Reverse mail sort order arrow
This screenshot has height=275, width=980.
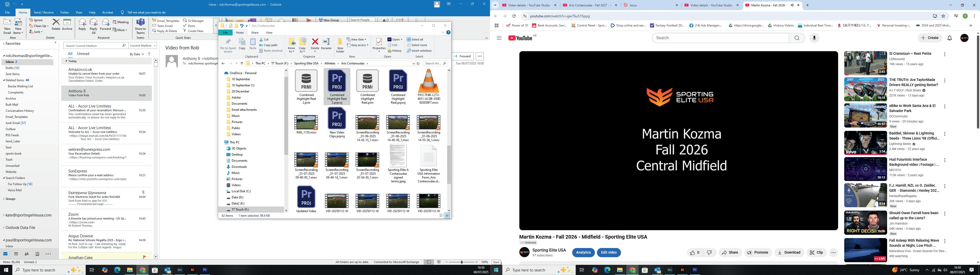[149, 54]
